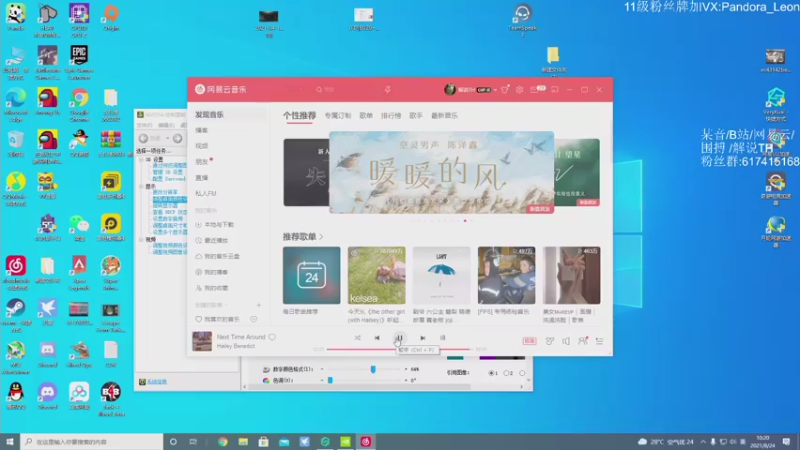This screenshot has height=450, width=800.
Task: Open the messages mail icon
Action: pyautogui.click(x=534, y=89)
